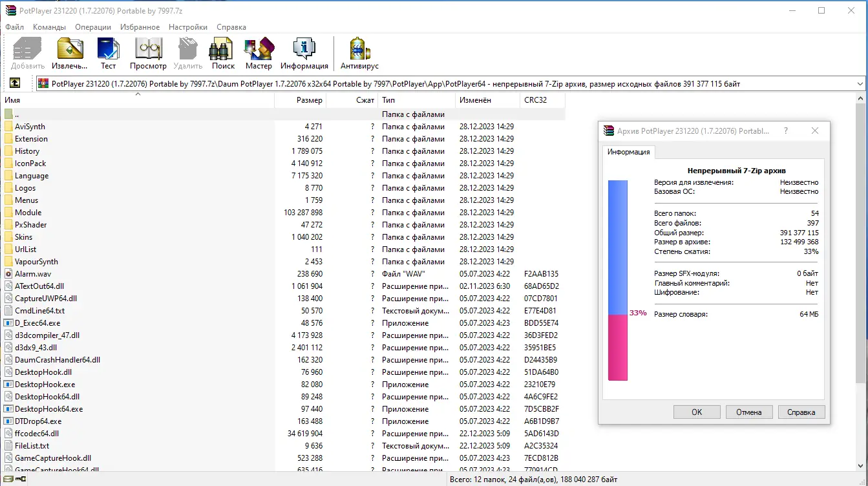Click WinRAR icon in main title bar
Viewport: 868px width, 486px height.
point(10,10)
